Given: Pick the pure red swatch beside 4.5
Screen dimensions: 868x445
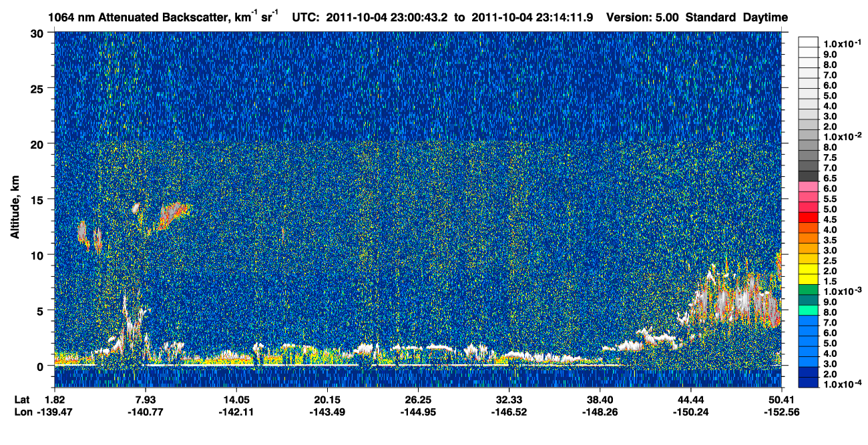Looking at the screenshot, I should tap(809, 218).
